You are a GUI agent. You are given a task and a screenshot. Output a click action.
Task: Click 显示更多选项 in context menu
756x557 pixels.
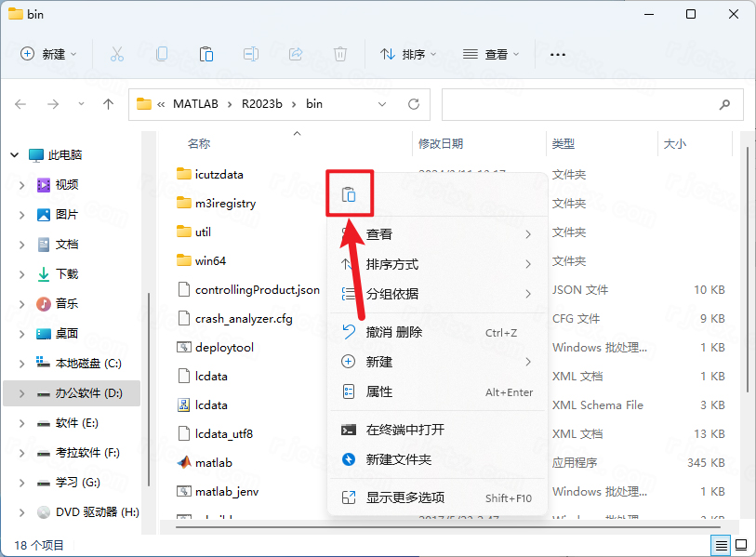(405, 497)
